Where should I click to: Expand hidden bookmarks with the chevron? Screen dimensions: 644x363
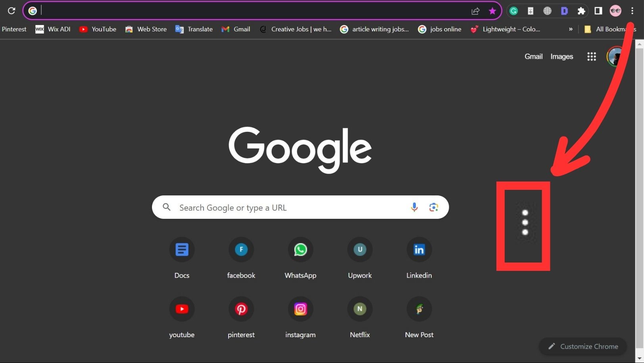[x=571, y=29]
